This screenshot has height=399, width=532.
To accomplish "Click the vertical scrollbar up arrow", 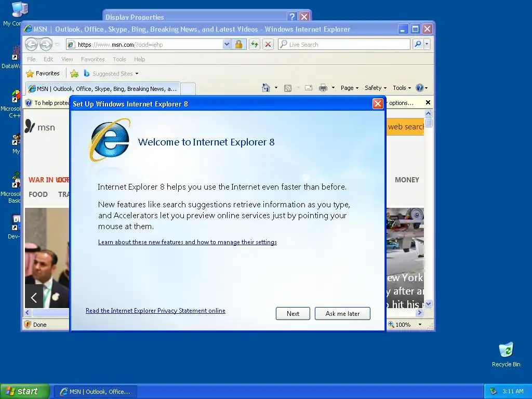I will point(429,113).
